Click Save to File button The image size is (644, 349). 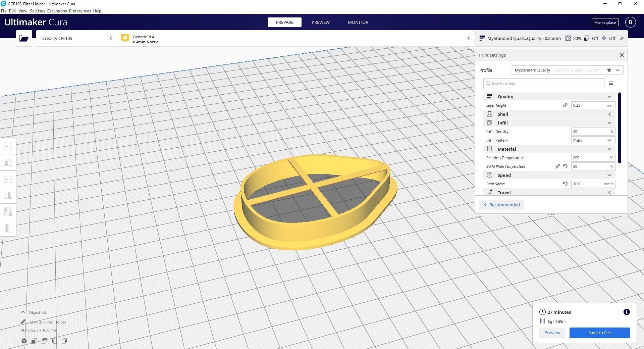point(599,333)
